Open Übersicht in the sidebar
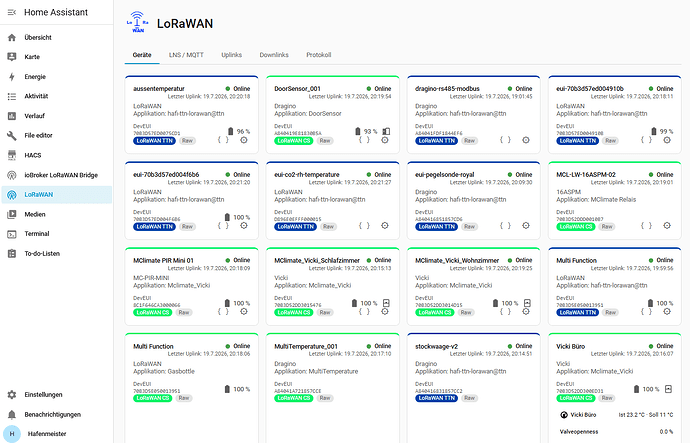The width and height of the screenshot is (690, 443). pos(56,37)
